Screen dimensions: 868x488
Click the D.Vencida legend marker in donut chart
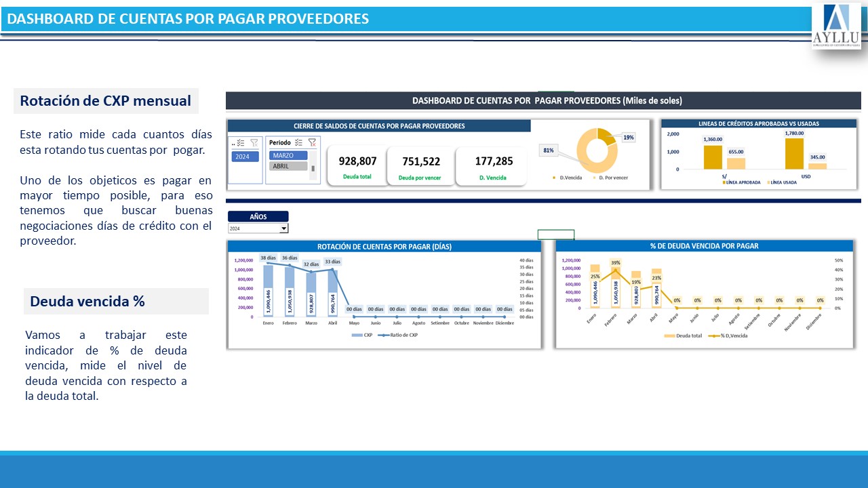click(x=555, y=178)
